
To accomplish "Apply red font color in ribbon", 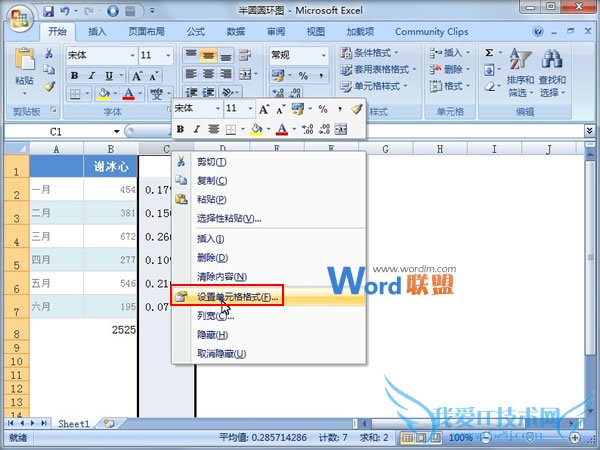I will tap(129, 93).
